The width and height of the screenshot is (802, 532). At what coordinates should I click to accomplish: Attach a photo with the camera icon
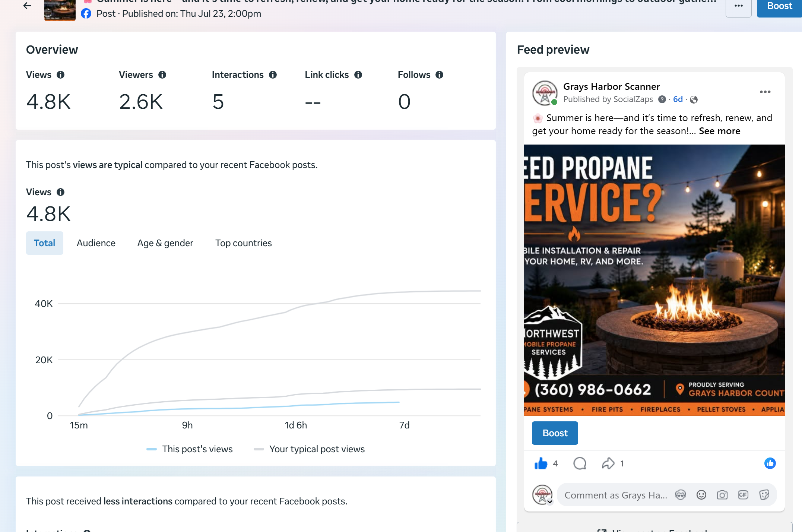click(x=722, y=495)
